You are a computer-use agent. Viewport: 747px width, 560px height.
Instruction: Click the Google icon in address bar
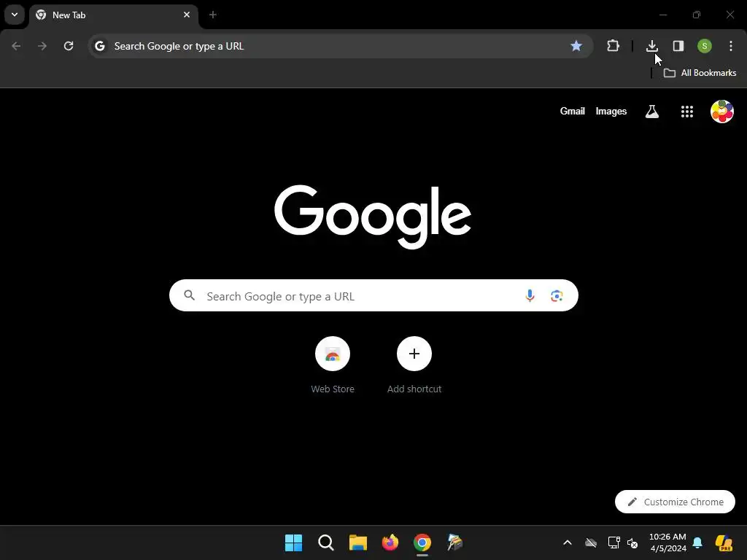click(99, 46)
